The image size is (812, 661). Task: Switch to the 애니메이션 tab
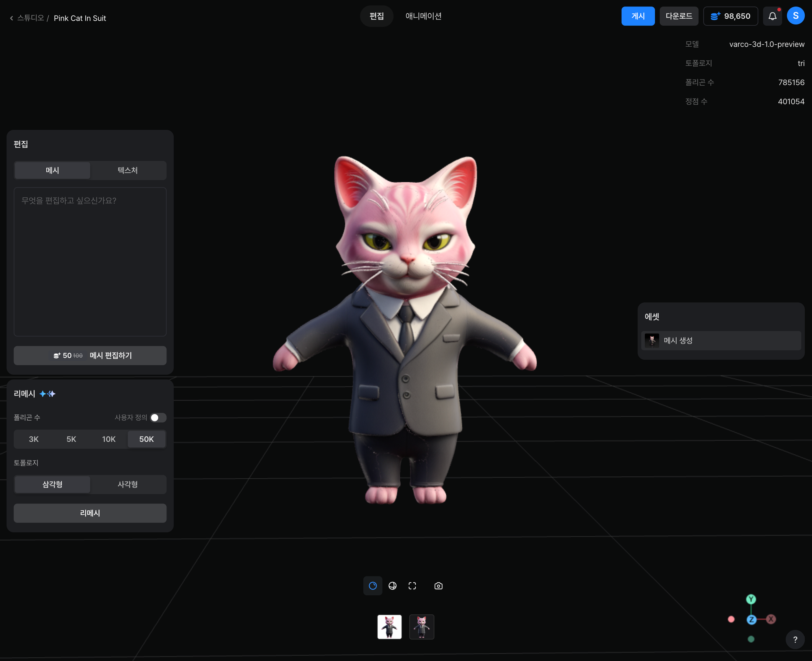pos(423,16)
